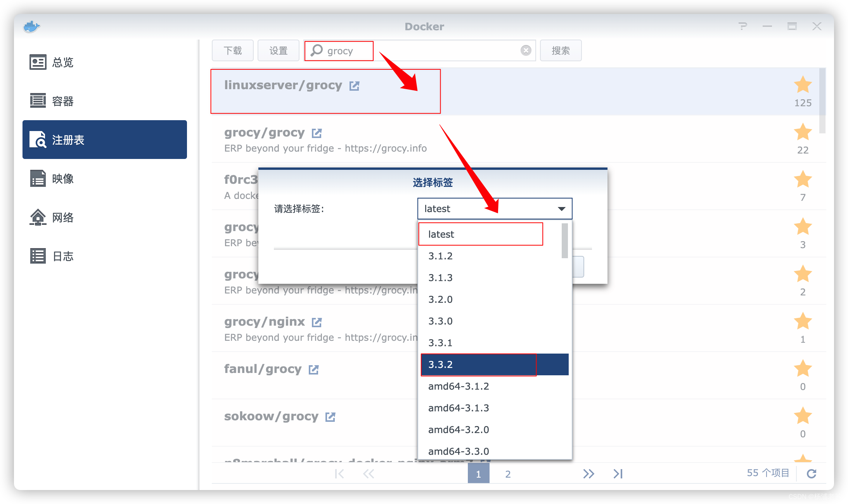Open the 网络 network panel
The height and width of the screenshot is (504, 848).
pos(62,217)
